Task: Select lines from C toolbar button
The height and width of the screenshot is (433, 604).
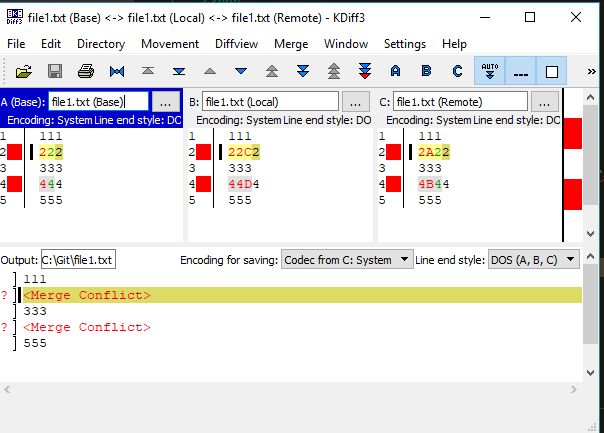Action: click(x=458, y=71)
